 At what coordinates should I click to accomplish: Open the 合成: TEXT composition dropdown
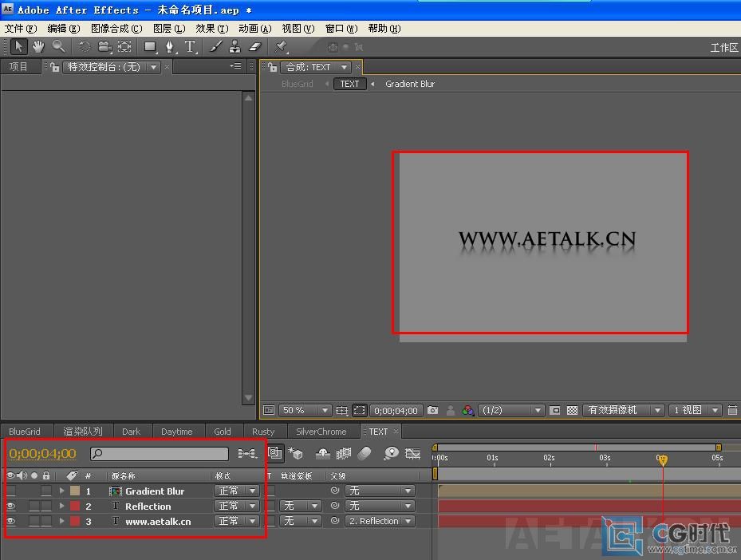click(x=316, y=67)
